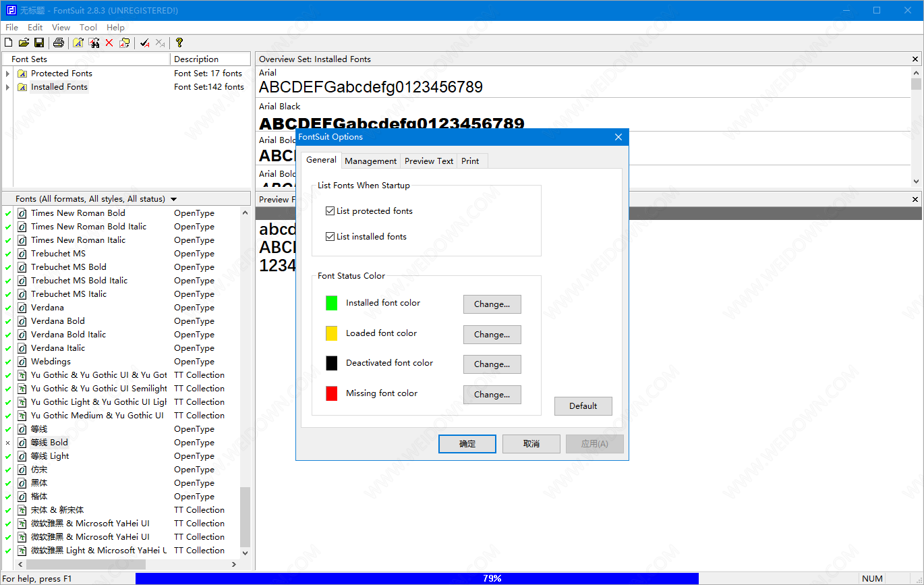Switch to the Management tab
924x585 pixels.
(x=370, y=161)
